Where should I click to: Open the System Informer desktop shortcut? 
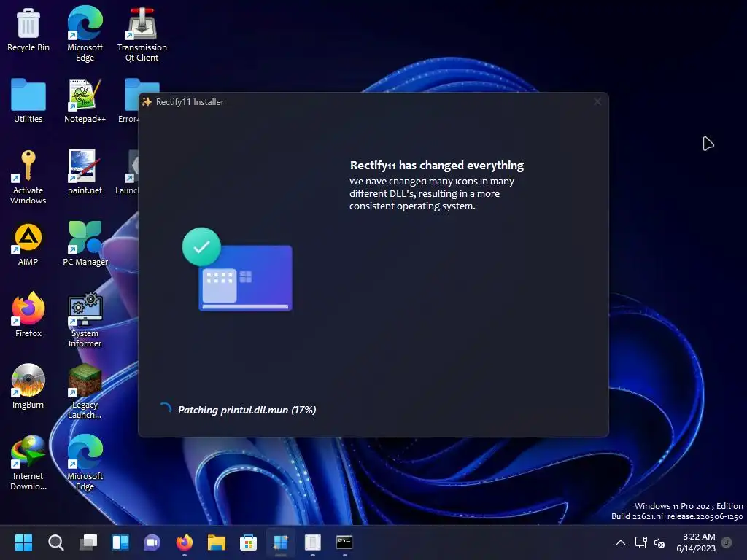pos(85,320)
